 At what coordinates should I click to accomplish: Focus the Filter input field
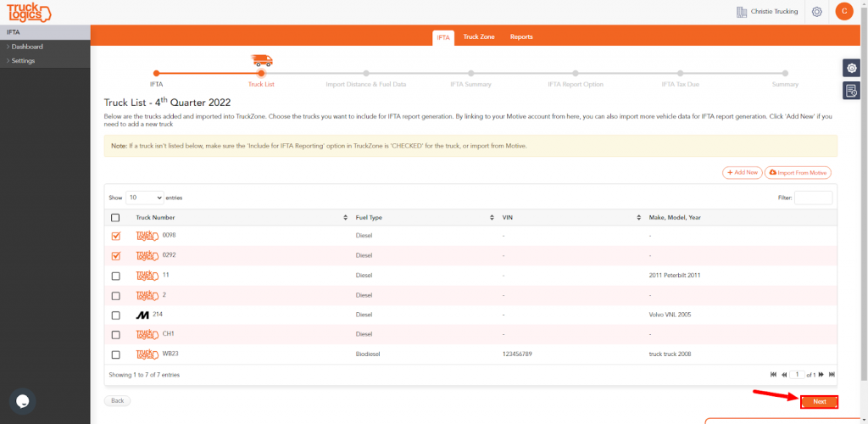coord(813,198)
